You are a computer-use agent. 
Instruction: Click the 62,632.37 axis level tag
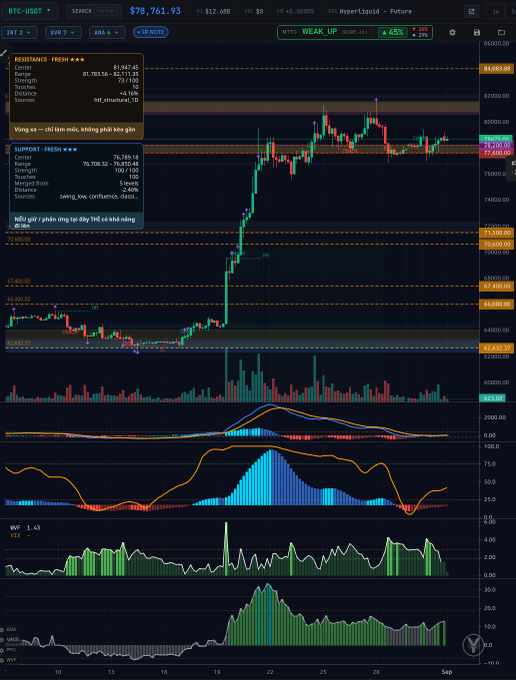[x=496, y=348]
